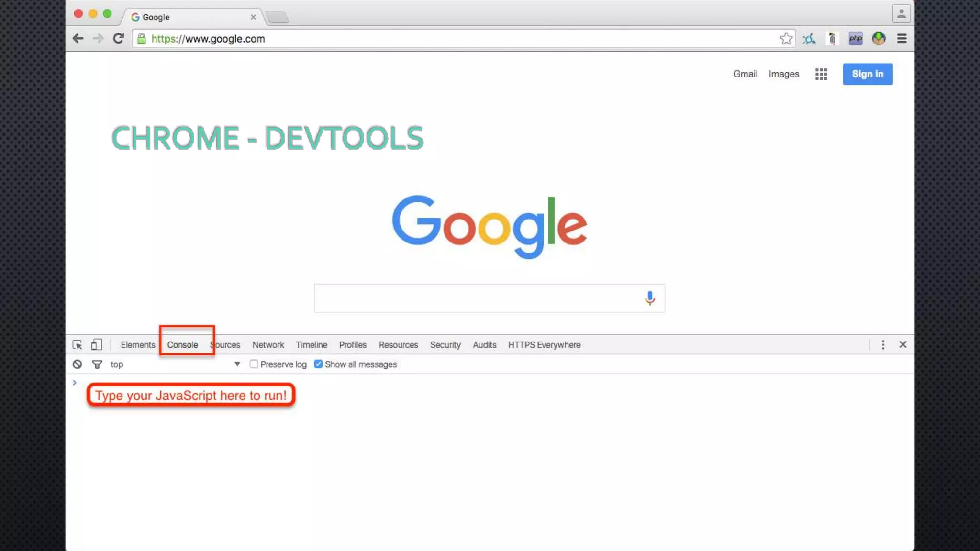Clear the console with the ban icon

click(77, 364)
